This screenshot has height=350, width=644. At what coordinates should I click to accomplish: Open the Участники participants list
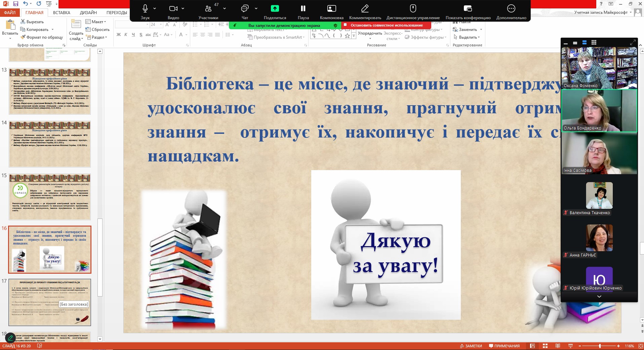[x=208, y=12]
